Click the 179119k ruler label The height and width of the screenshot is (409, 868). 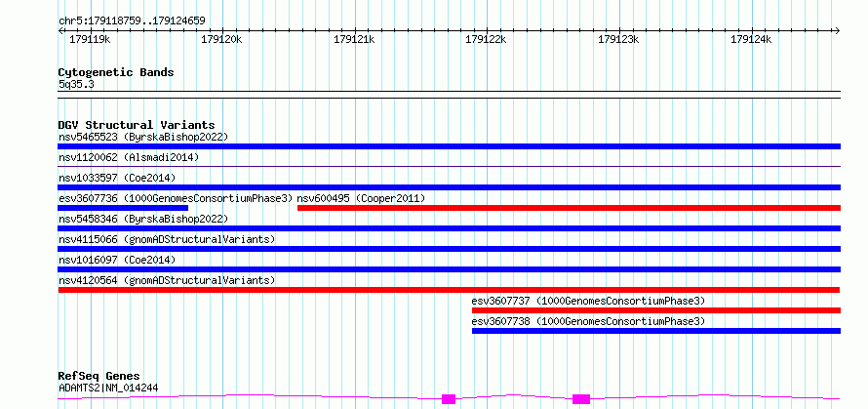(90, 39)
